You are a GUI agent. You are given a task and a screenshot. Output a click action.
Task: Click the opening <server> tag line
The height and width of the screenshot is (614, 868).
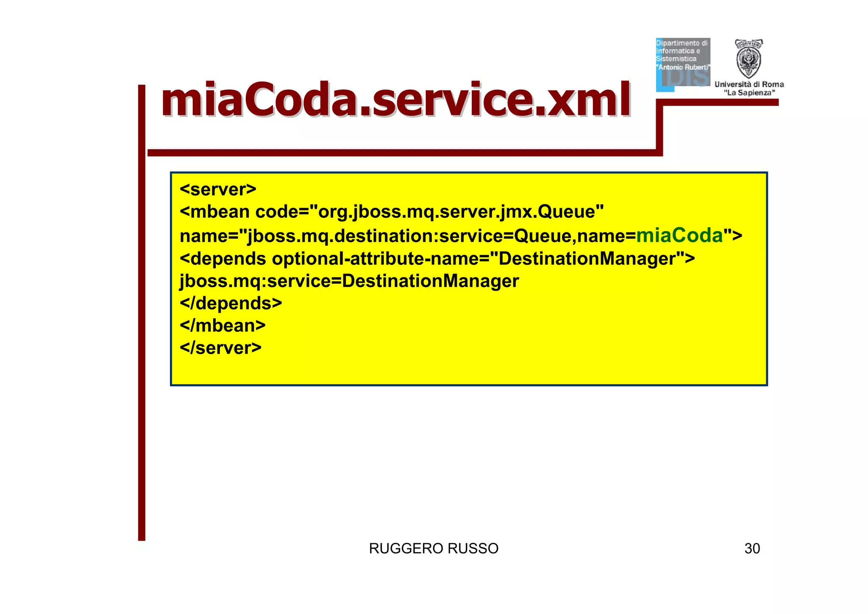pyautogui.click(x=218, y=189)
